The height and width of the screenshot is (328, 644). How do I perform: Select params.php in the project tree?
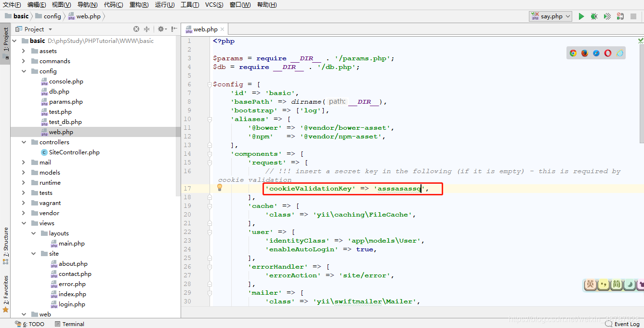tap(66, 102)
